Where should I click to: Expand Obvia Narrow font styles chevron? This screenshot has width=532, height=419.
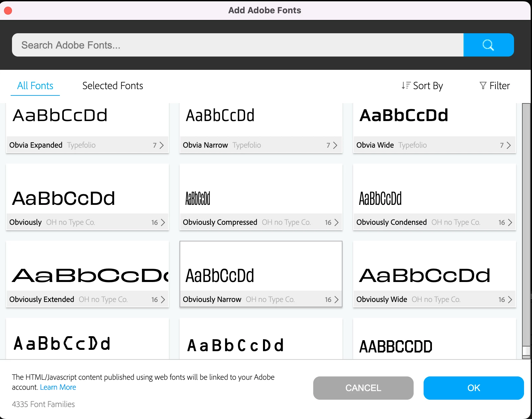pos(335,145)
